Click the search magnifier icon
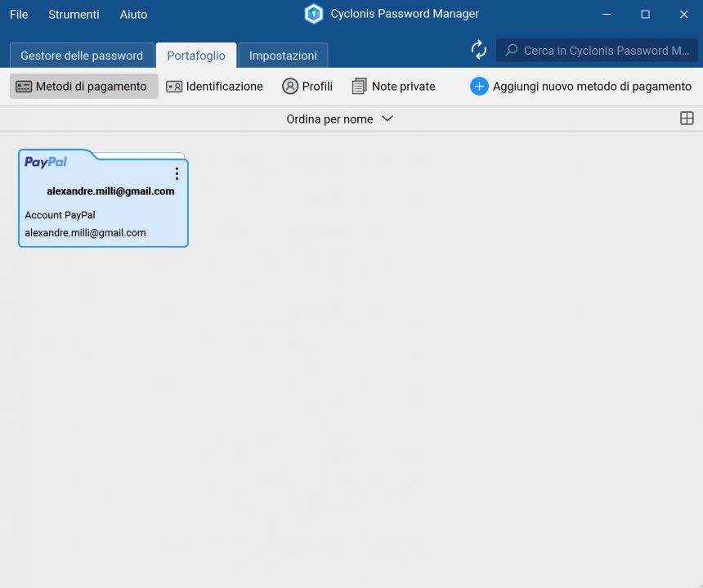 (x=512, y=50)
